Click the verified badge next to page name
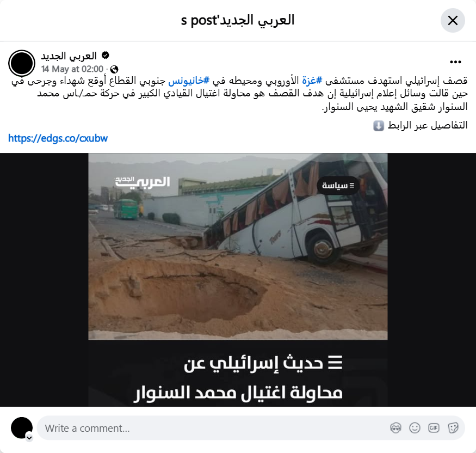Viewport: 476px width, 453px height. [x=106, y=56]
